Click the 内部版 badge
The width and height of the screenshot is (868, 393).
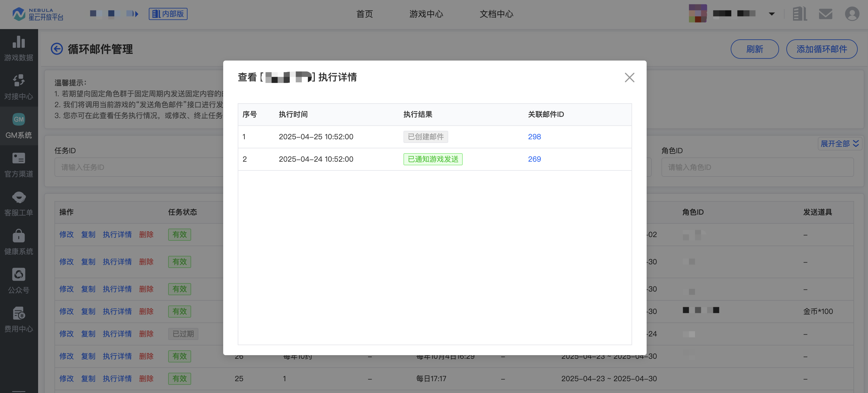coord(168,14)
